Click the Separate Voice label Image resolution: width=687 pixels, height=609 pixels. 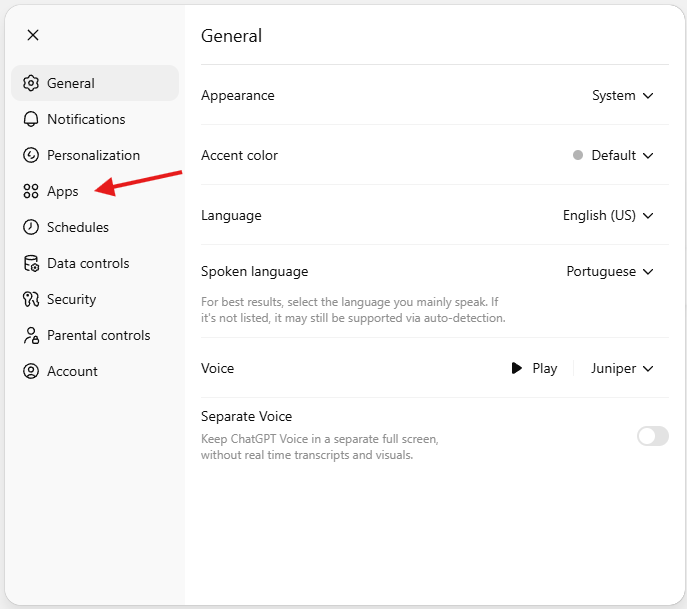[x=246, y=416]
